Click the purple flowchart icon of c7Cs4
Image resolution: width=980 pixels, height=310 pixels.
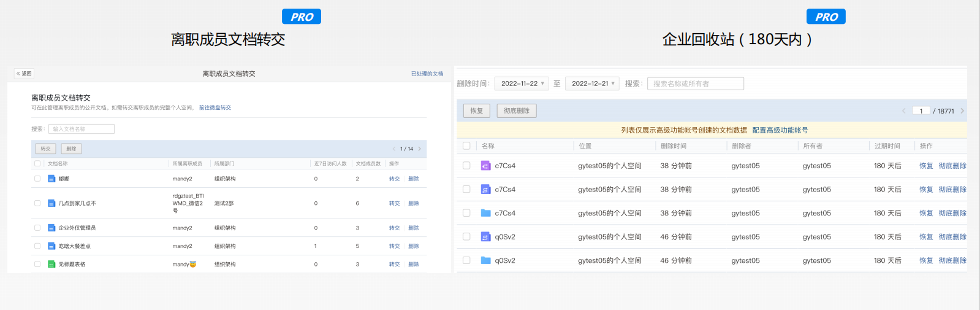tap(485, 166)
